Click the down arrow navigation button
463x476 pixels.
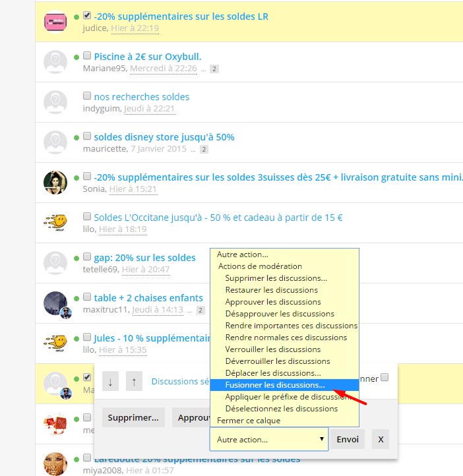[x=111, y=382]
